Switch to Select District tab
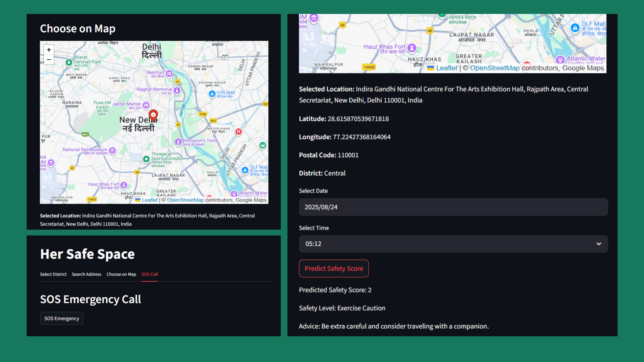 click(53, 274)
